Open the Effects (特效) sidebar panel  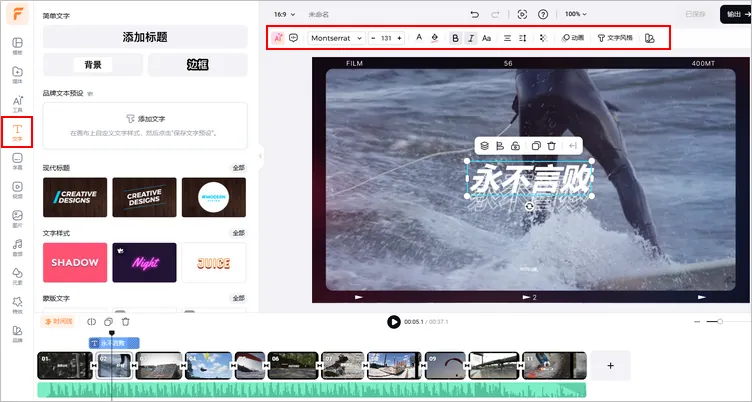click(17, 305)
